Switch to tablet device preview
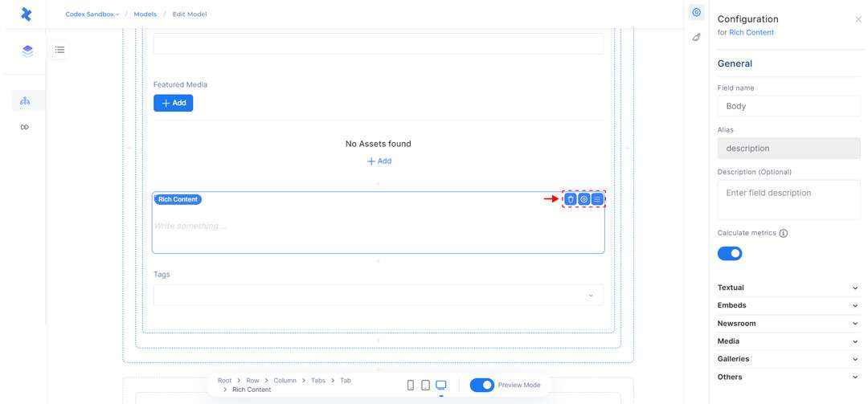The image size is (868, 404). (x=425, y=386)
